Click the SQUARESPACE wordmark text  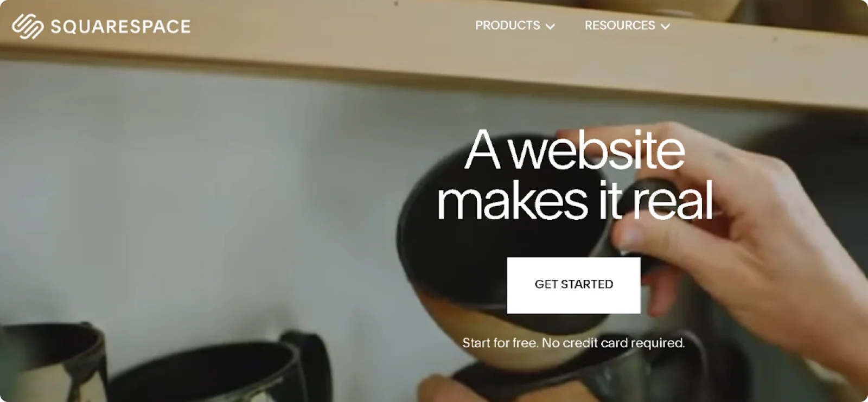[120, 27]
